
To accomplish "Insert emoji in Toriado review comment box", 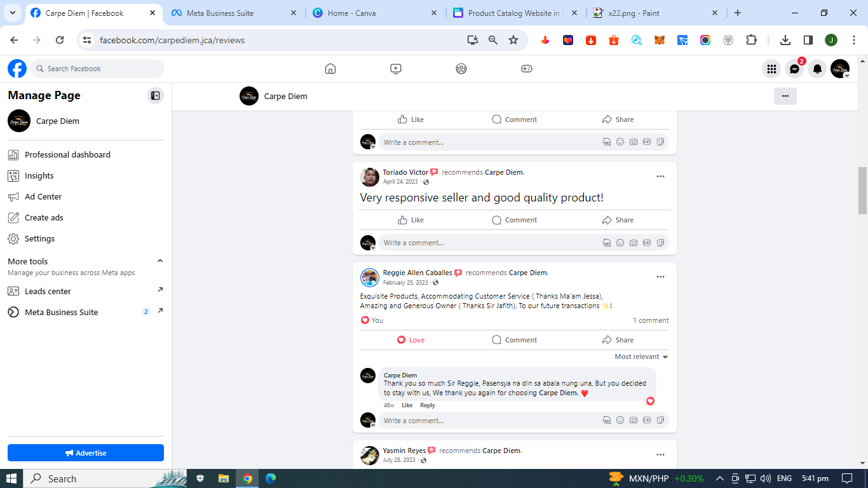I will [620, 243].
